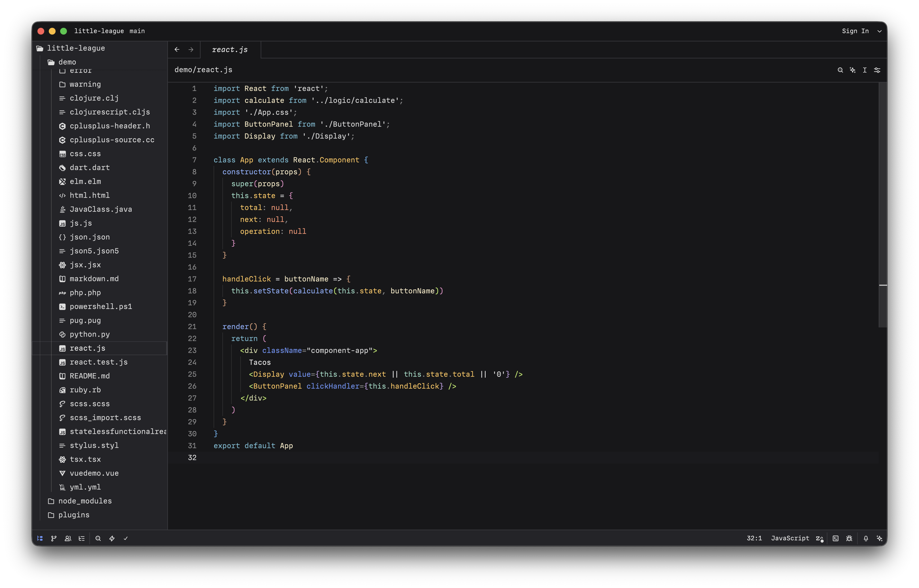Image resolution: width=919 pixels, height=588 pixels.
Task: Go forward with the right arrow
Action: [191, 49]
